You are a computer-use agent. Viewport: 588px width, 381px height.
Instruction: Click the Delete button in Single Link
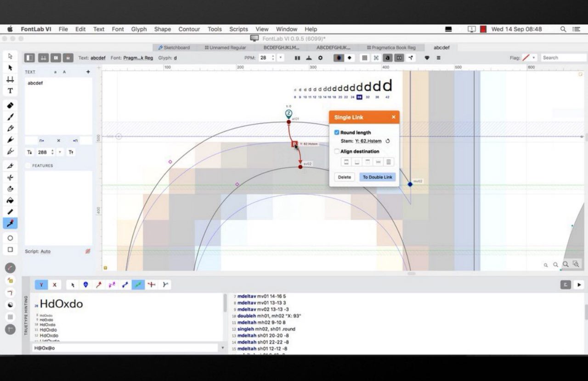(345, 177)
